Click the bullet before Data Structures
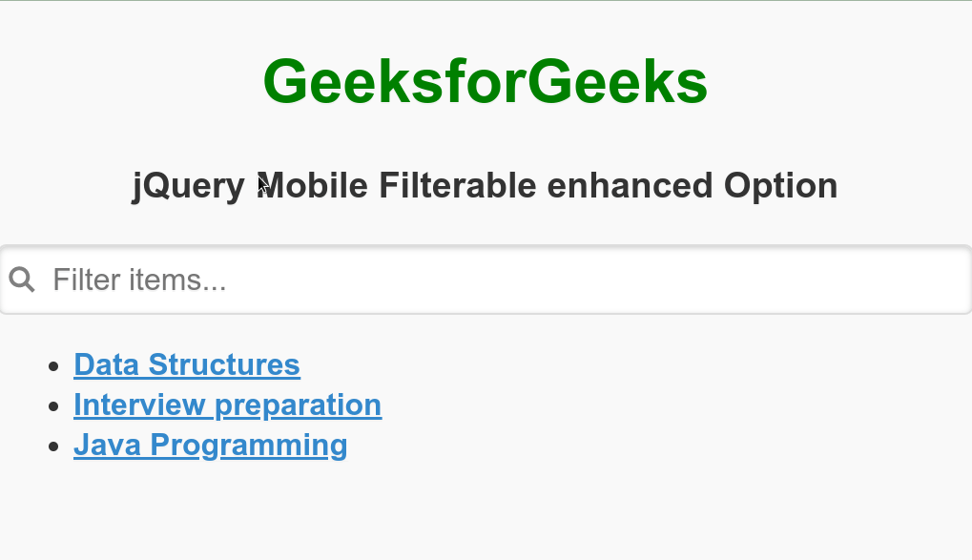972x560 pixels. click(x=53, y=365)
